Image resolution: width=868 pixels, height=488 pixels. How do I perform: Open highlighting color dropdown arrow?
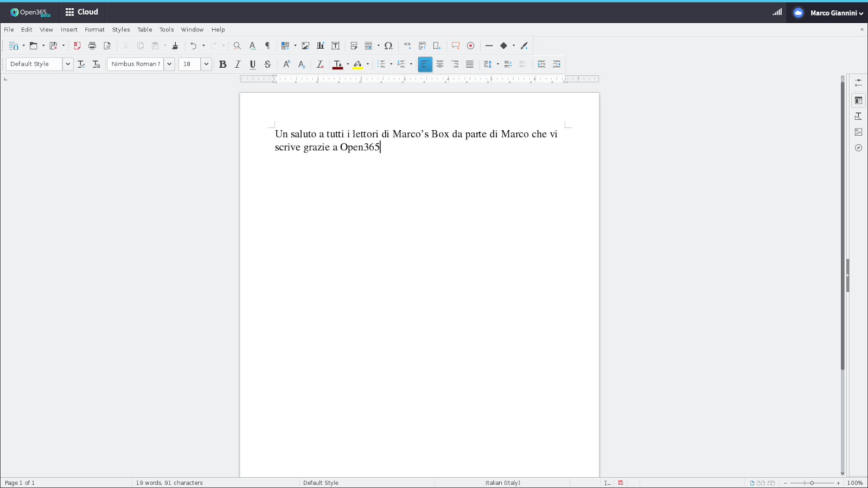(x=368, y=65)
